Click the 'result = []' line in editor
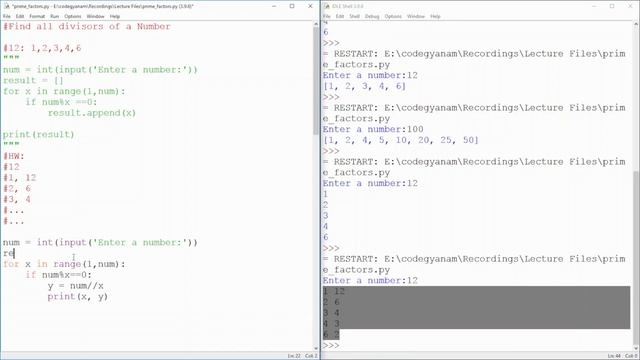Screen dimensions: 640x360 pyautogui.click(x=33, y=80)
